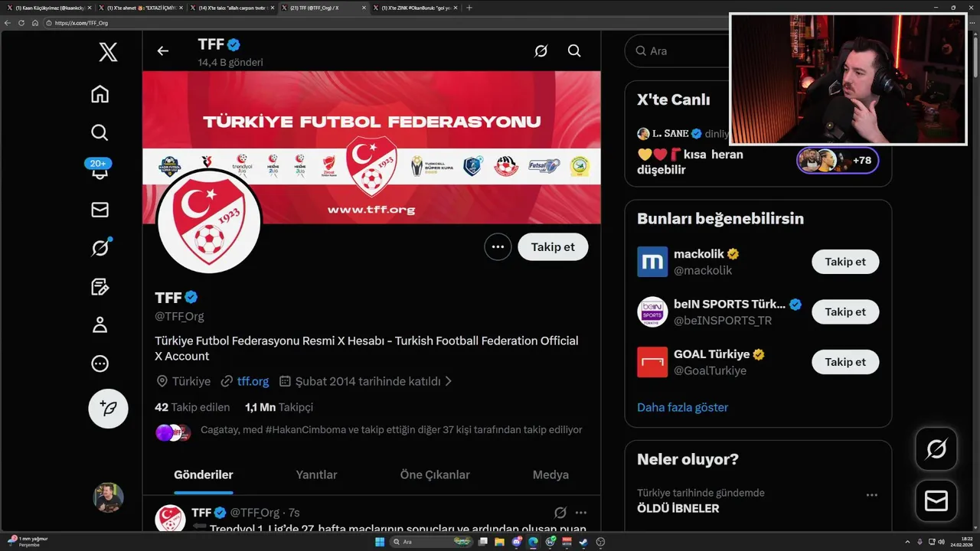Viewport: 980px width, 551px height.
Task: Go to Home via house icon
Action: click(x=100, y=94)
